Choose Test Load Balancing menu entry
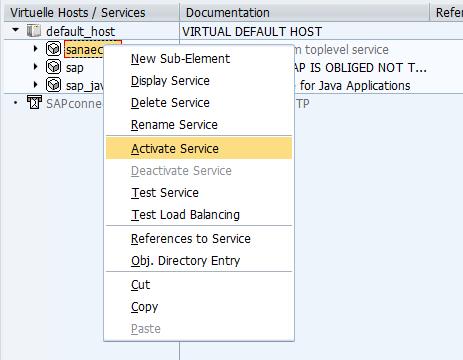This screenshot has height=360, width=463. point(199,215)
